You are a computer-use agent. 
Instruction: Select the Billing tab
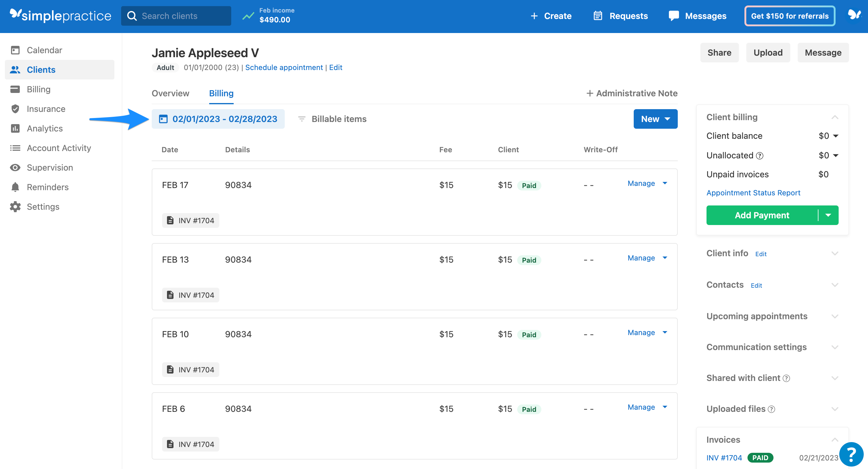point(221,93)
